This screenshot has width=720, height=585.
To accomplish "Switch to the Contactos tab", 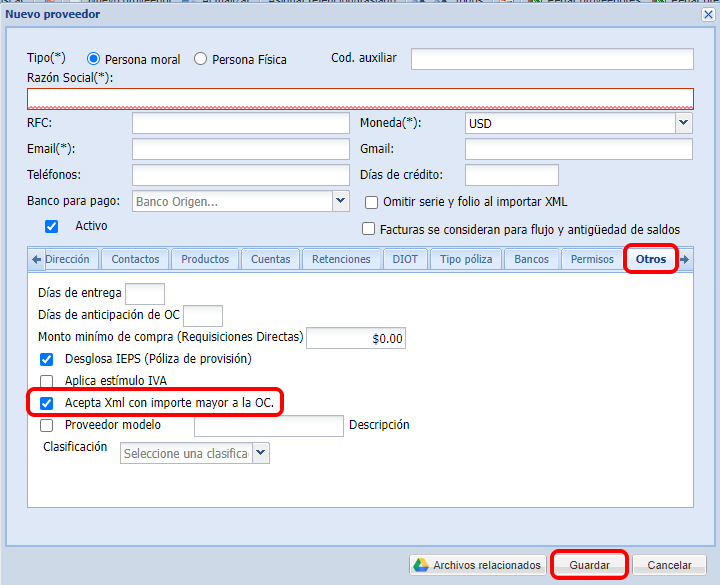I will coord(135,259).
